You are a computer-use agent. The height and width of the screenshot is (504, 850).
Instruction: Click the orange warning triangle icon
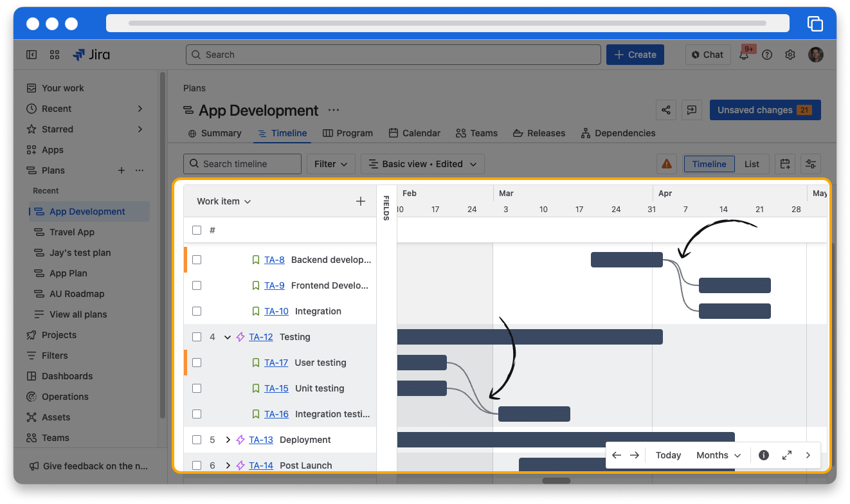point(667,164)
